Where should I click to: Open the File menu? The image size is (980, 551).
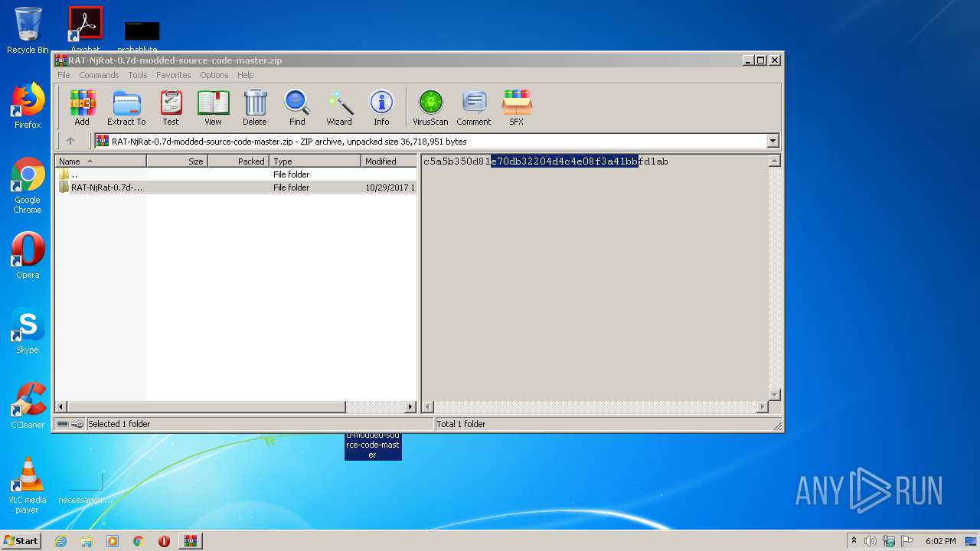pyautogui.click(x=64, y=75)
